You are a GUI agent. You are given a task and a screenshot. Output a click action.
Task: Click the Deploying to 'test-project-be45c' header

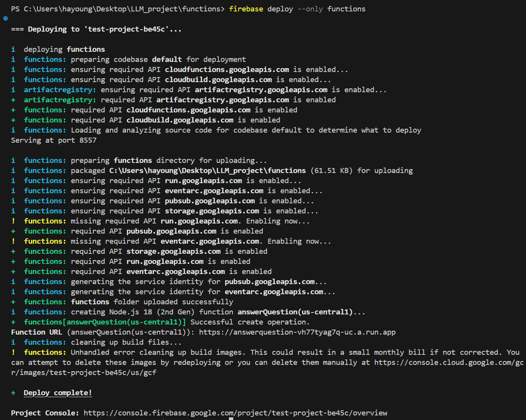[x=96, y=29]
